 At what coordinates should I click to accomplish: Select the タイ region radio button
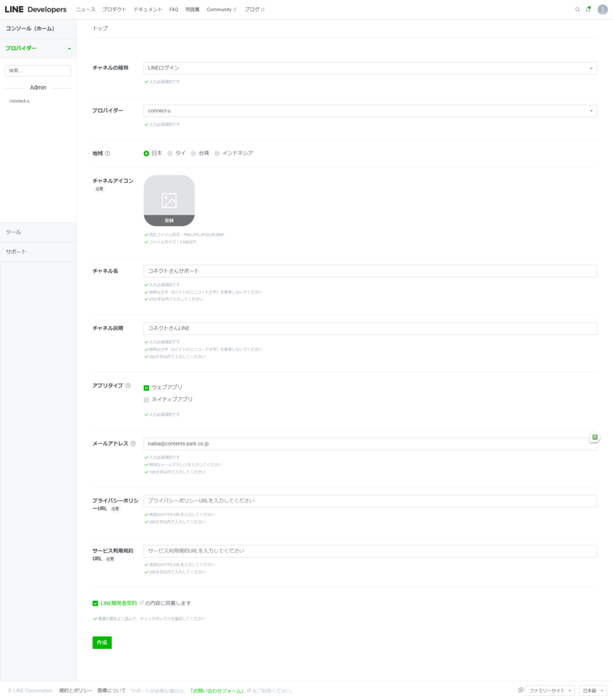point(170,153)
